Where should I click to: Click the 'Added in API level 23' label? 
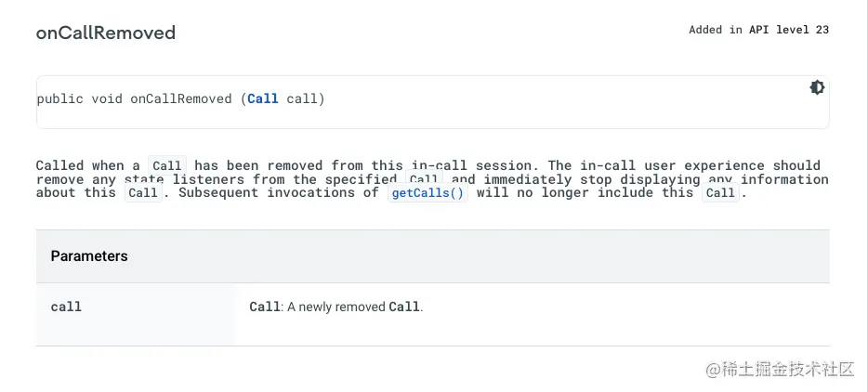point(758,30)
